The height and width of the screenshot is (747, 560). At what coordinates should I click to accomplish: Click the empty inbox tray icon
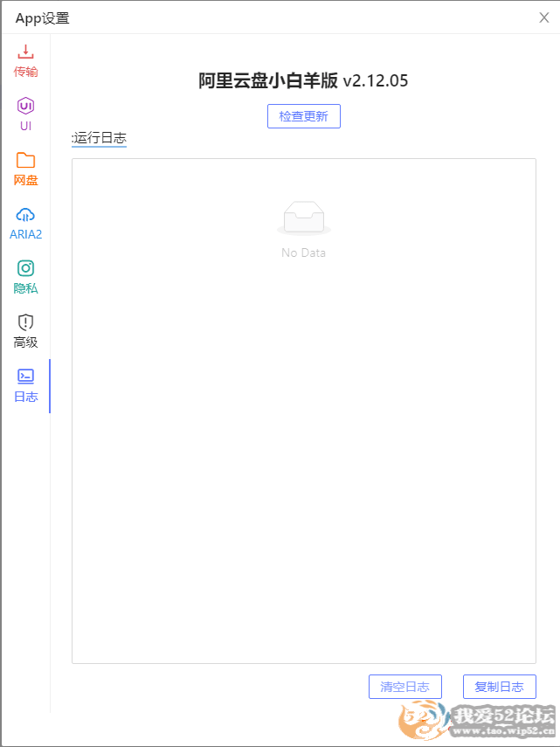pyautogui.click(x=304, y=218)
